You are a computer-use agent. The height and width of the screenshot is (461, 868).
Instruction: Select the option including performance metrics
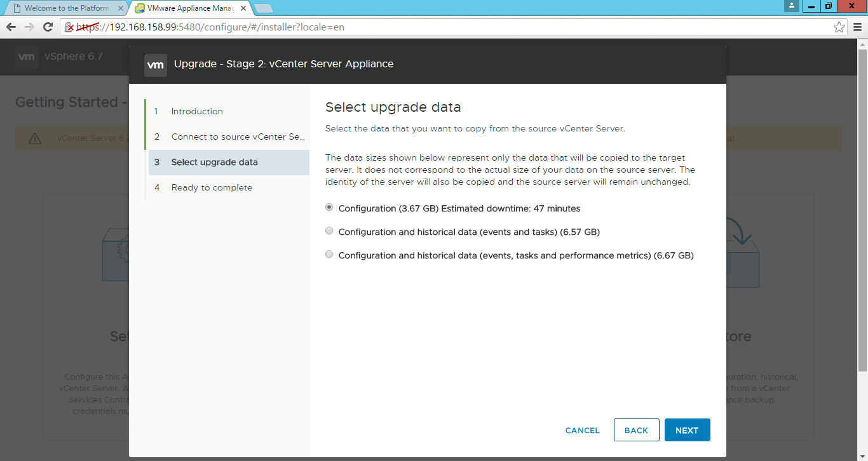[x=329, y=253]
